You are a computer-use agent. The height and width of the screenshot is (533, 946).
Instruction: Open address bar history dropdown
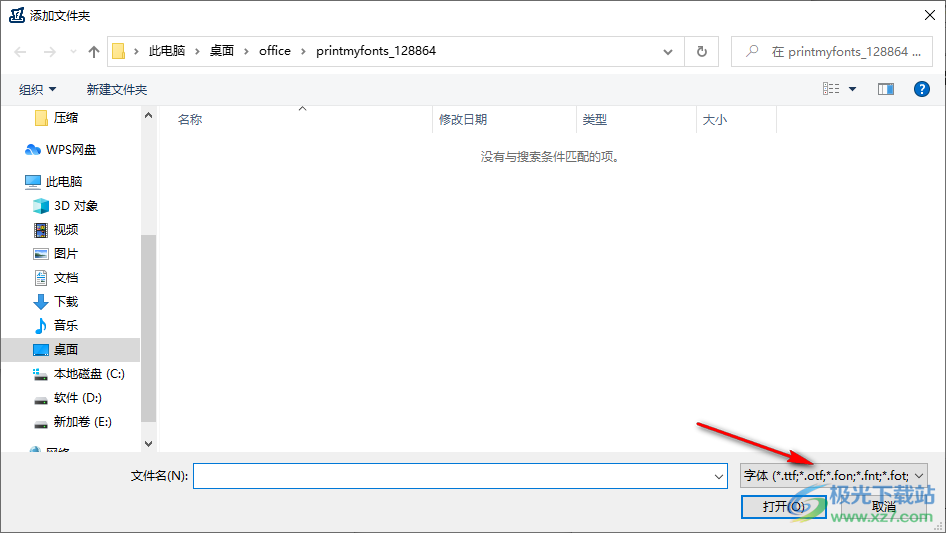668,52
